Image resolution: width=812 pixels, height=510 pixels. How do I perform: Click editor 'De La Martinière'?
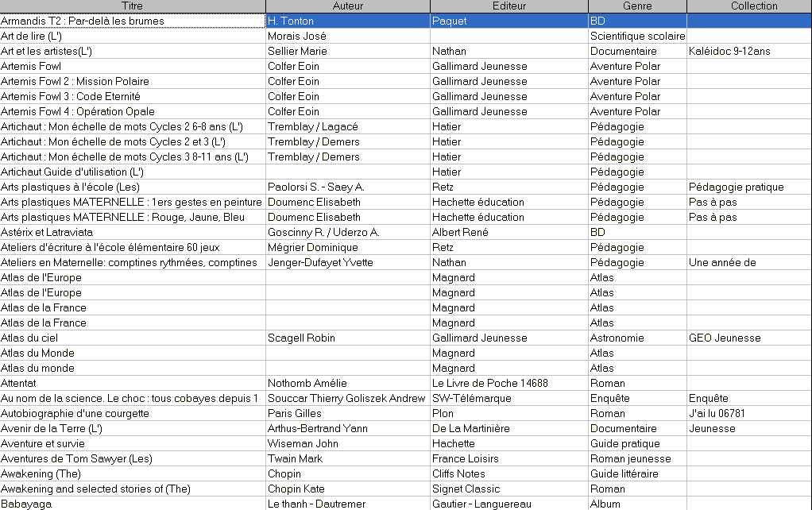click(470, 429)
